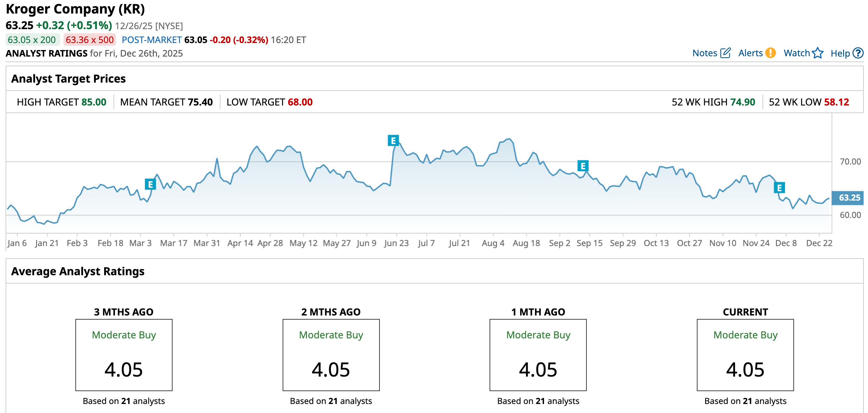
Task: Click the red ask 63.36 x 500 badge
Action: [x=90, y=40]
